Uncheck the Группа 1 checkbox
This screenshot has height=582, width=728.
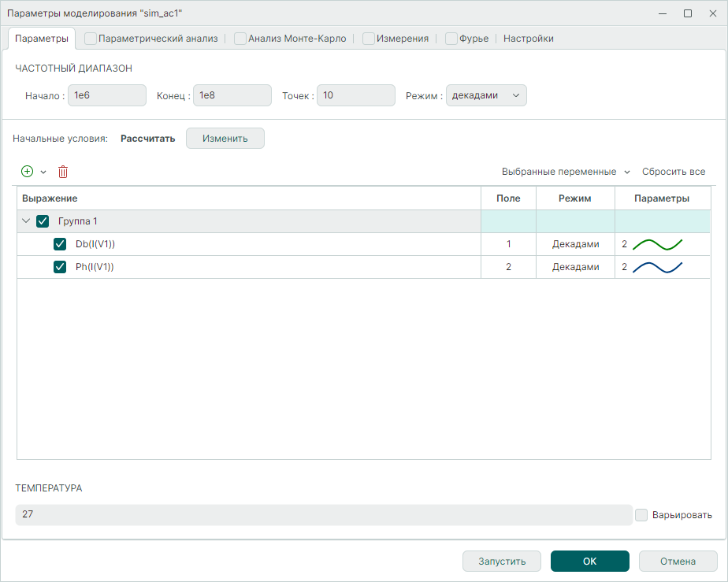click(x=43, y=221)
